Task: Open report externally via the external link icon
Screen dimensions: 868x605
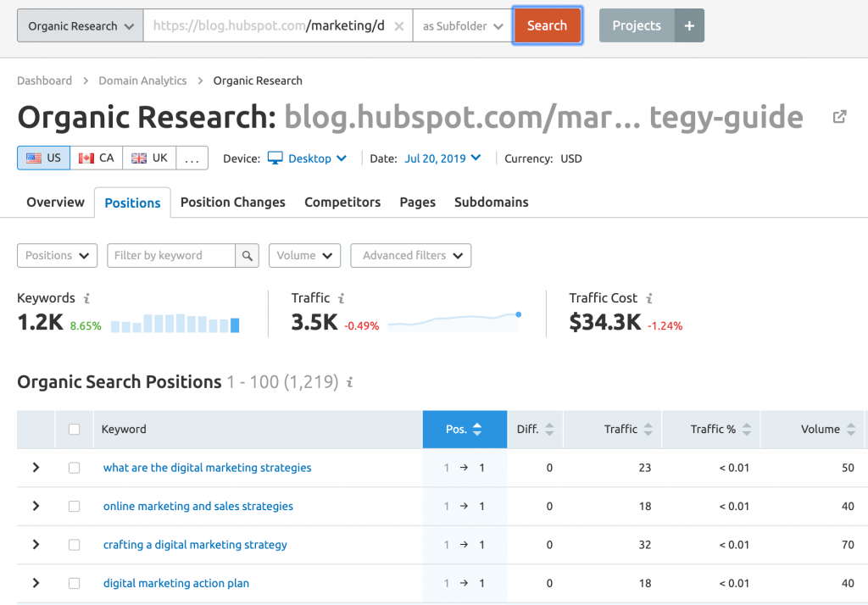Action: point(838,118)
